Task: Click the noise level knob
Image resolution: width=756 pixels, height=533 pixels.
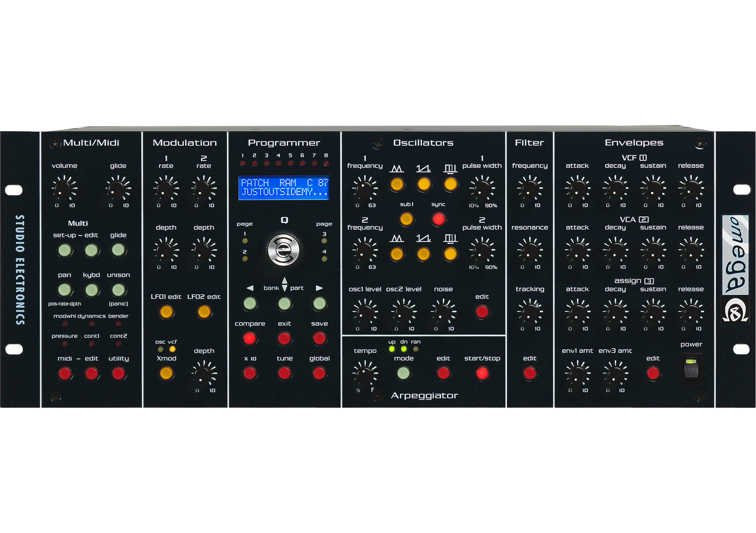Action: pos(443,312)
